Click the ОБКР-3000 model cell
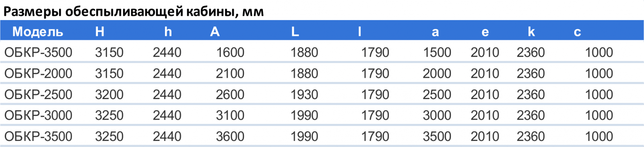The height and width of the screenshot is (147, 644). click(x=38, y=115)
